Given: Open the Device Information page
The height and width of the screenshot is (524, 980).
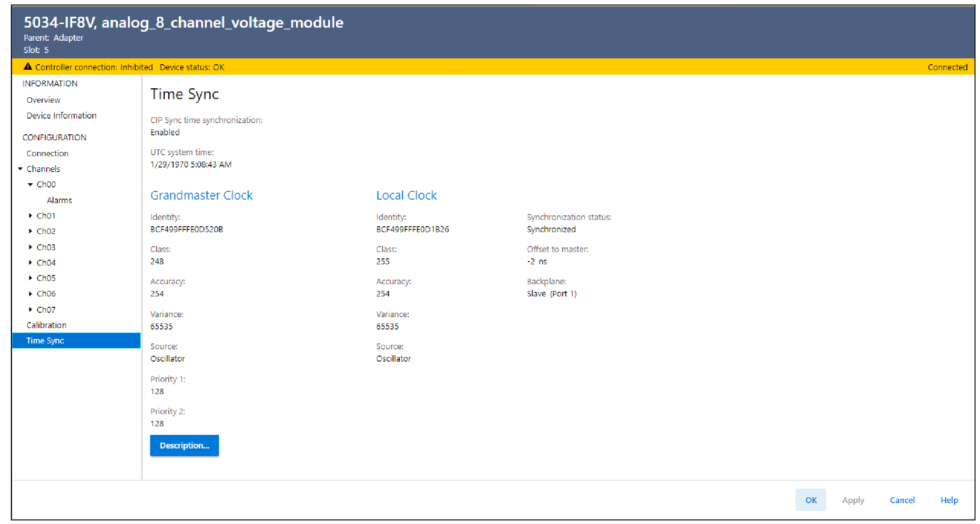Looking at the screenshot, I should coord(62,115).
